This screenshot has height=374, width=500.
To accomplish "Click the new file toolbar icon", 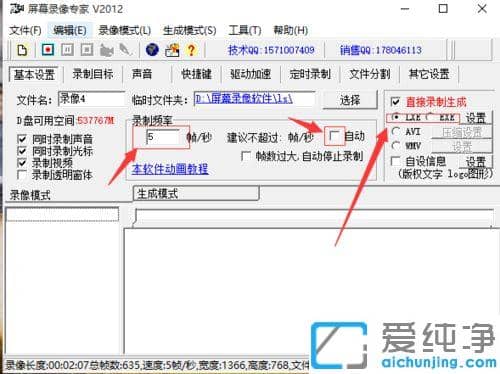I will [22, 50].
